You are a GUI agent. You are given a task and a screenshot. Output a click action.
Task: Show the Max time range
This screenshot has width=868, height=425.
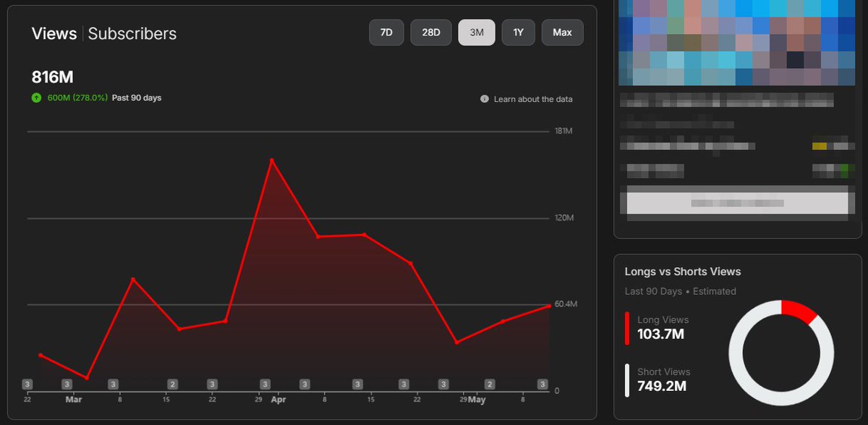[x=562, y=33]
